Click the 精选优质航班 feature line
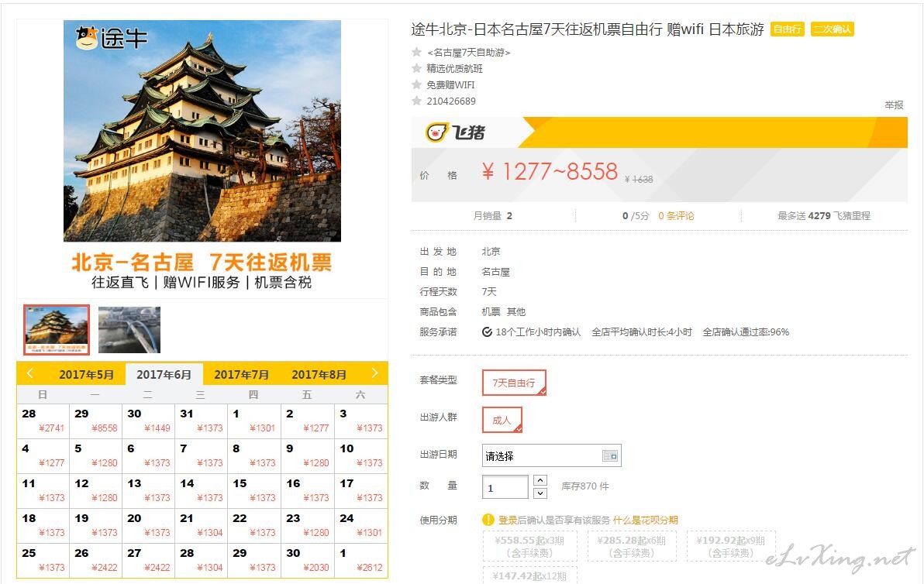Viewport: 924px width, 584px height. [454, 68]
